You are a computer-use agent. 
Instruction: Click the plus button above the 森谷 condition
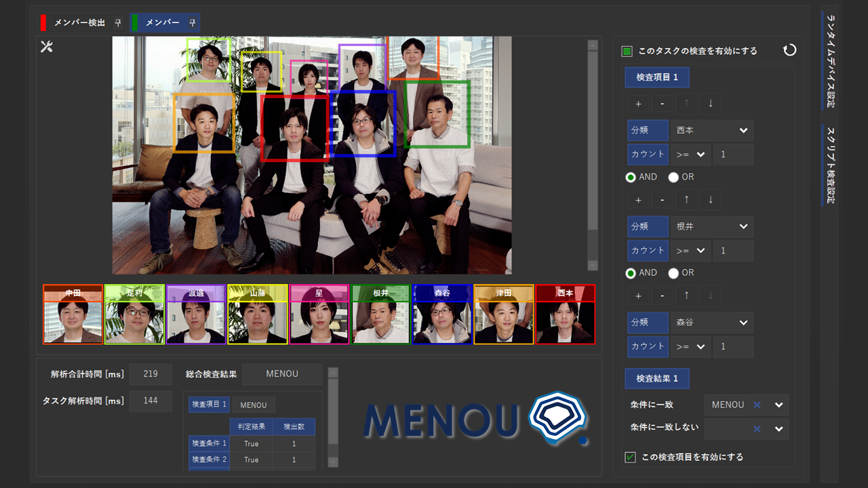point(638,296)
